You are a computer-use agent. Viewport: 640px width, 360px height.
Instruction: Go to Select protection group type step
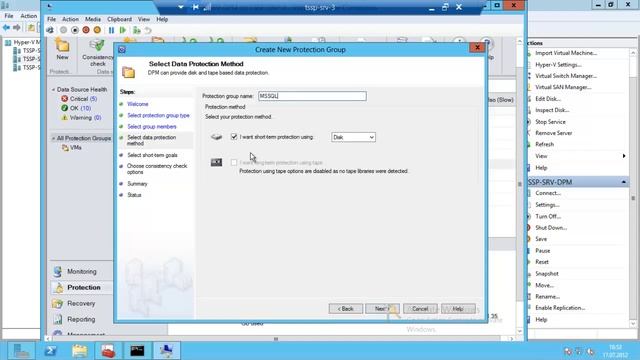point(158,116)
